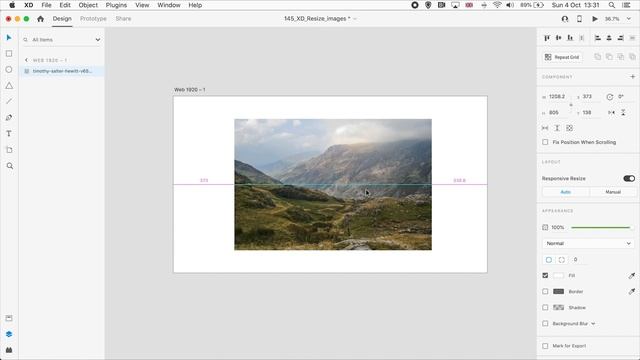The image size is (640, 360).
Task: Open the All Items filter dropdown
Action: [x=98, y=40]
